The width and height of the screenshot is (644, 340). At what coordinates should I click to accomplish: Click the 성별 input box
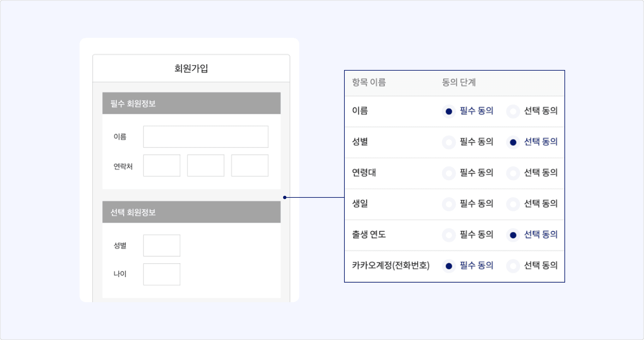(162, 245)
